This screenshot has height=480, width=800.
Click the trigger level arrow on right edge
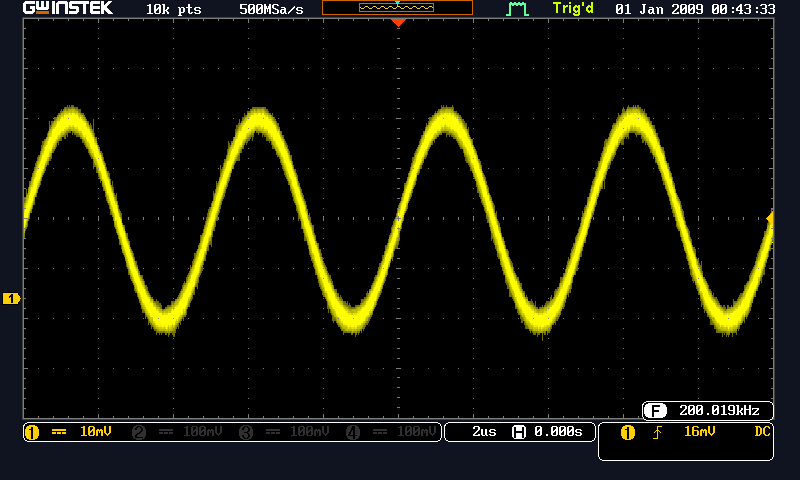tap(769, 217)
